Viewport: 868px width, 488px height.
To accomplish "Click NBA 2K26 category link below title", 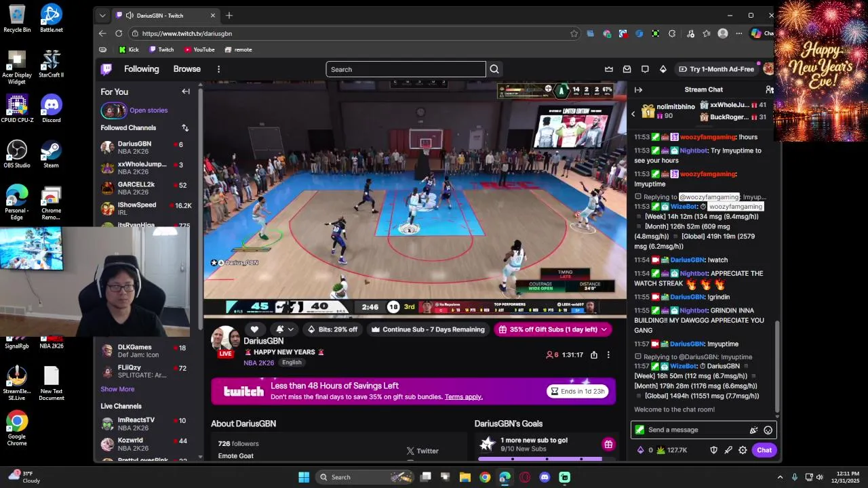I will (259, 363).
